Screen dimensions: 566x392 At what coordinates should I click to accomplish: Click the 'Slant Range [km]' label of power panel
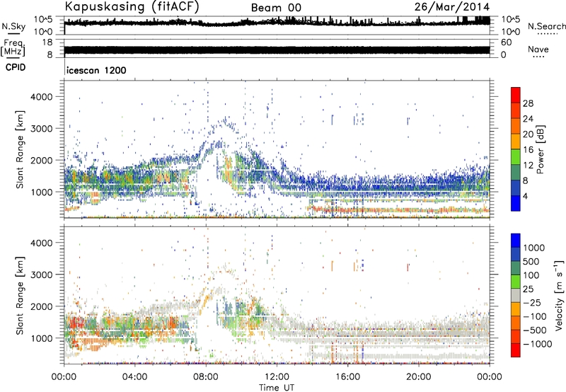pos(20,149)
